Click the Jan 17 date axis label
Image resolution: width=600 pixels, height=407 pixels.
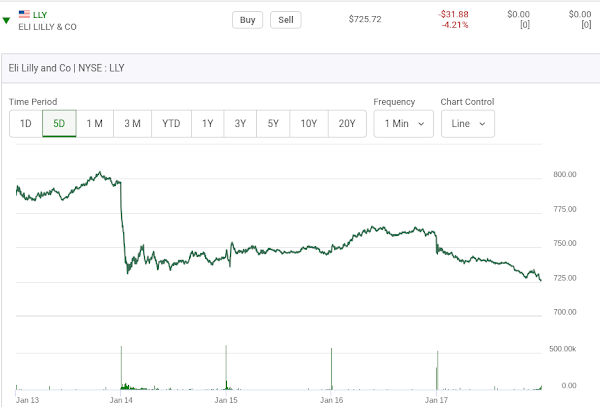point(436,400)
